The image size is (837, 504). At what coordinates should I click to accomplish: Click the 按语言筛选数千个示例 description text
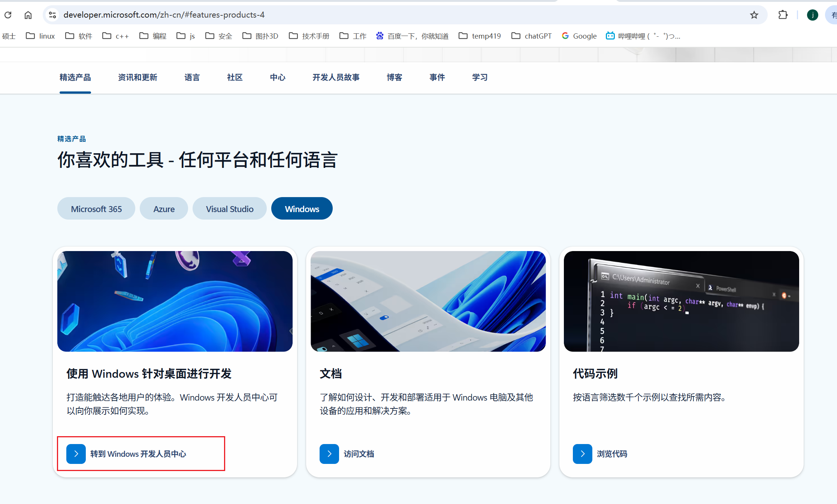pos(650,398)
